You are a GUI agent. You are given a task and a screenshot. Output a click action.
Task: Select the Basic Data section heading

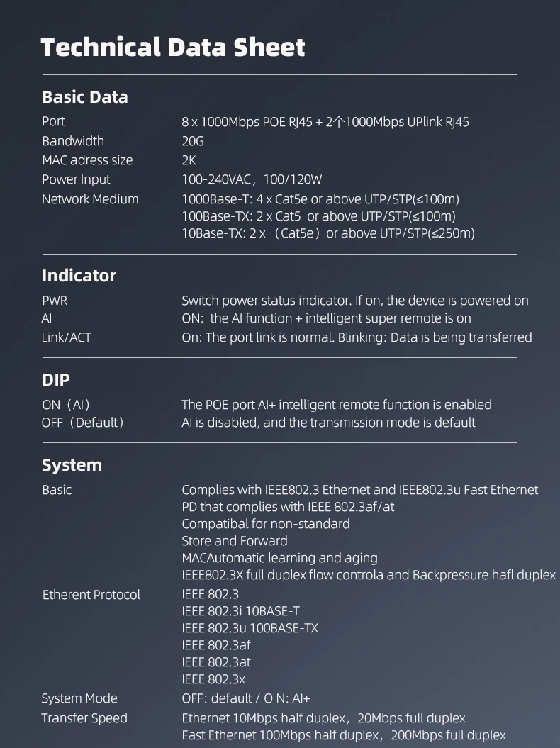[85, 97]
